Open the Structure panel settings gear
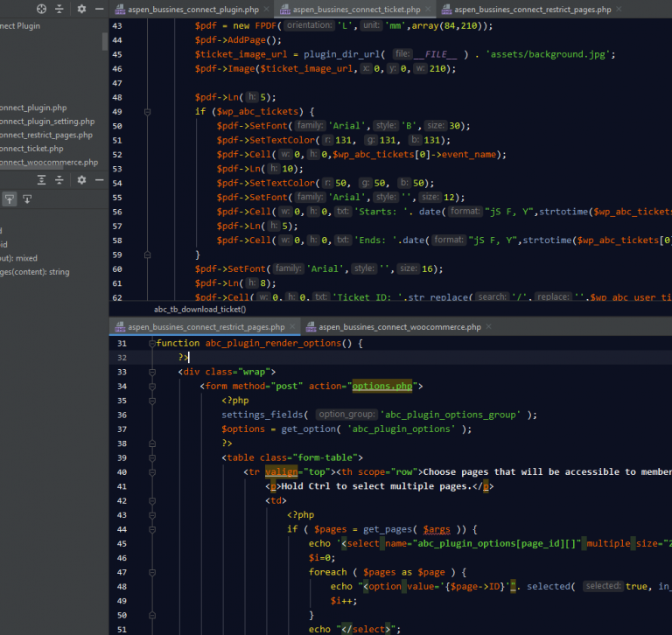 tap(81, 180)
